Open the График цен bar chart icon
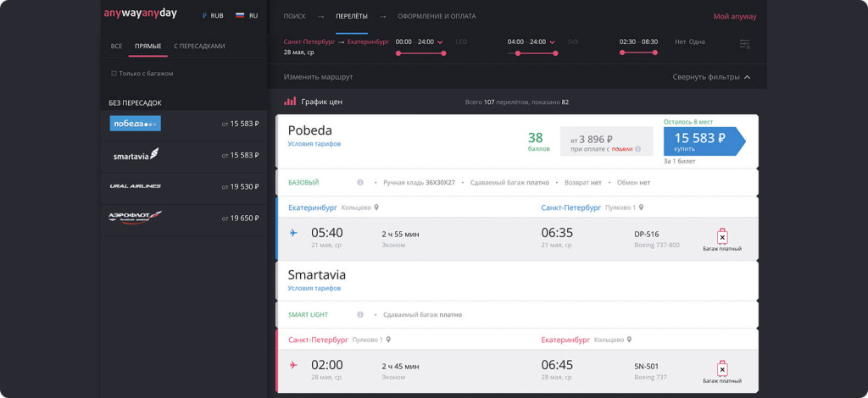868x398 pixels. pyautogui.click(x=290, y=102)
